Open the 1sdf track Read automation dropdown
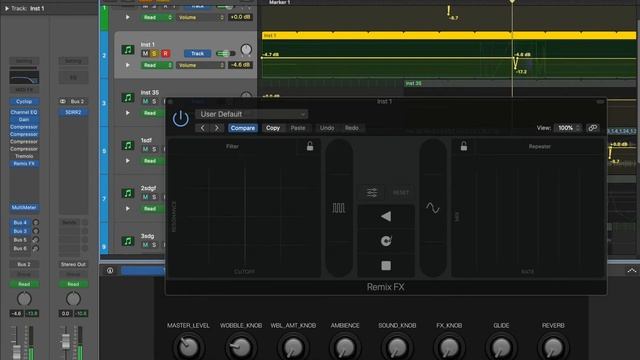Screen dimensions: 640x360 (153, 161)
